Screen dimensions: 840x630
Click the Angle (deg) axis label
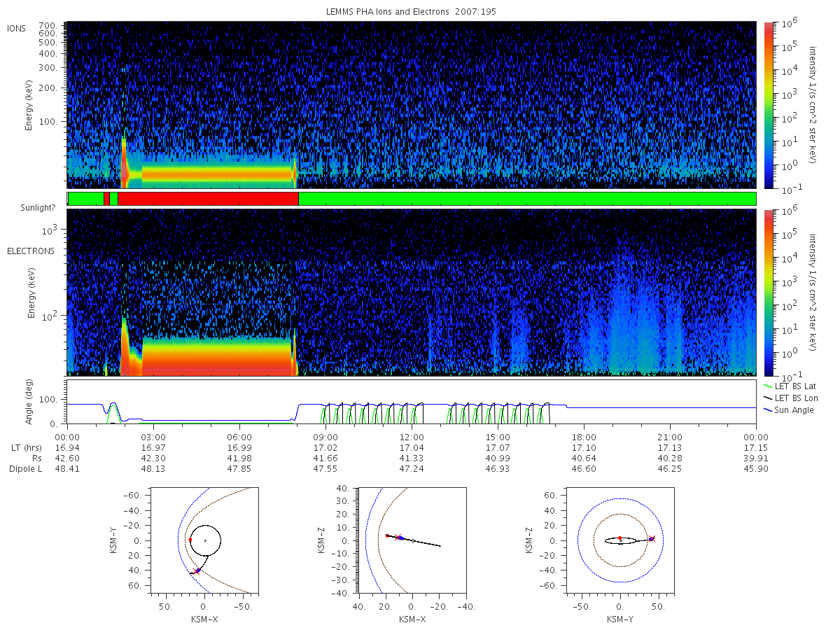[x=33, y=402]
